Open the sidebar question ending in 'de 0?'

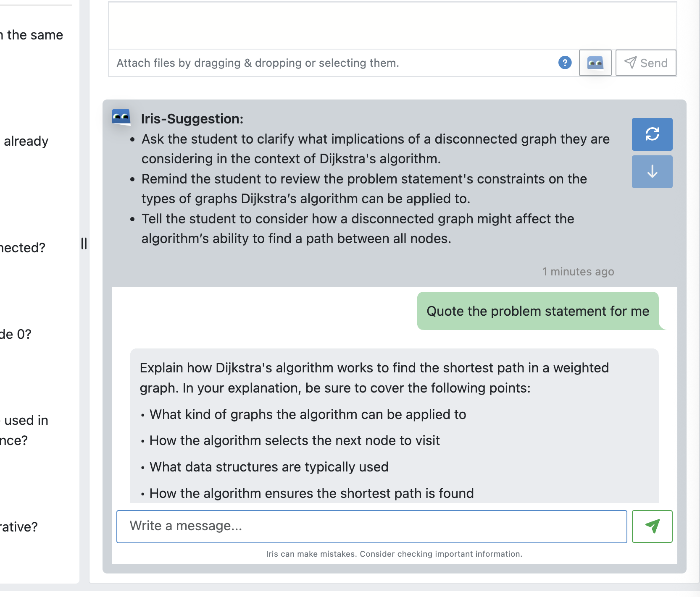tap(16, 334)
